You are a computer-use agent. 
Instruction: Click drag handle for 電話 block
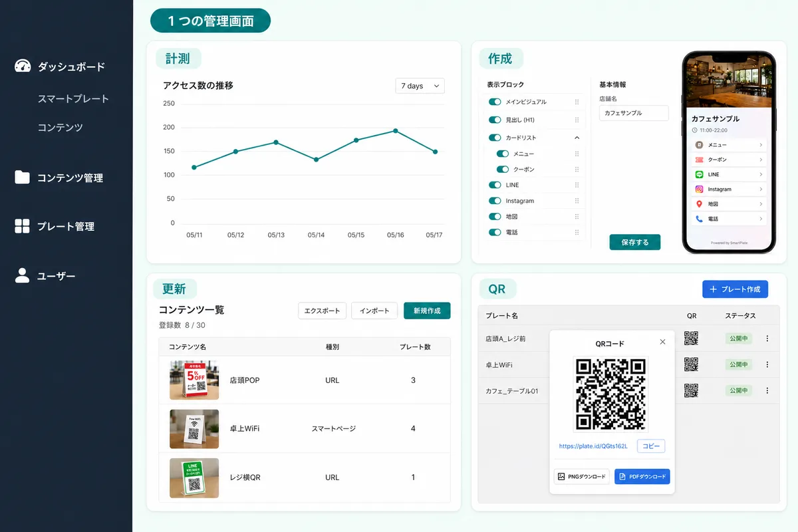(x=577, y=233)
